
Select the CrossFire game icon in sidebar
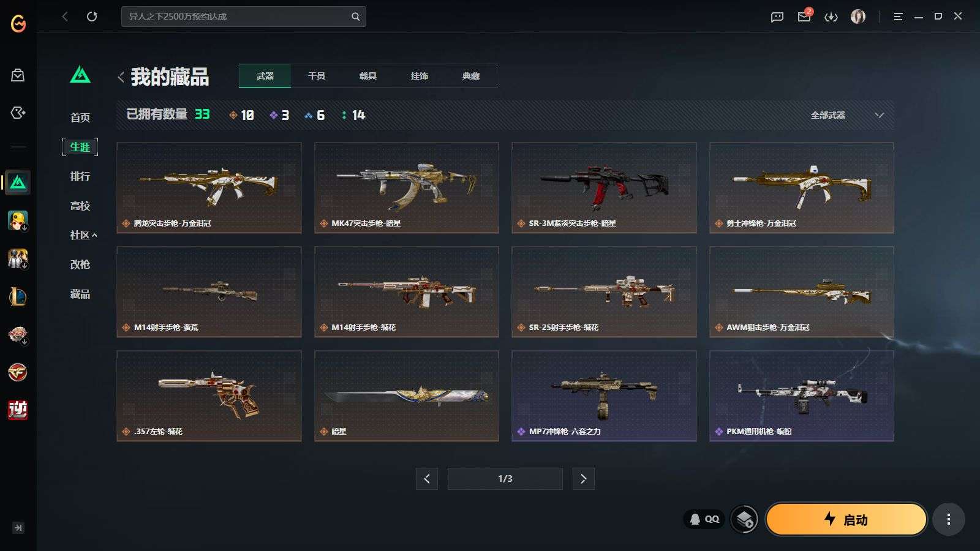[x=18, y=372]
